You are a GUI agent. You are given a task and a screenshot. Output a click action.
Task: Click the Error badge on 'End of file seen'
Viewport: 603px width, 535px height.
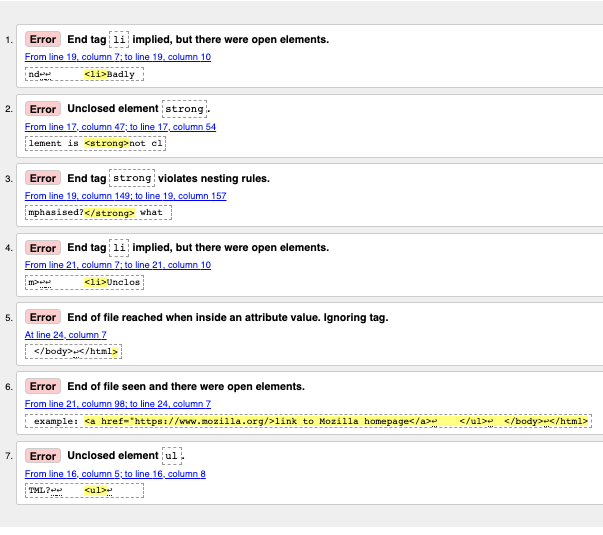coord(43,386)
